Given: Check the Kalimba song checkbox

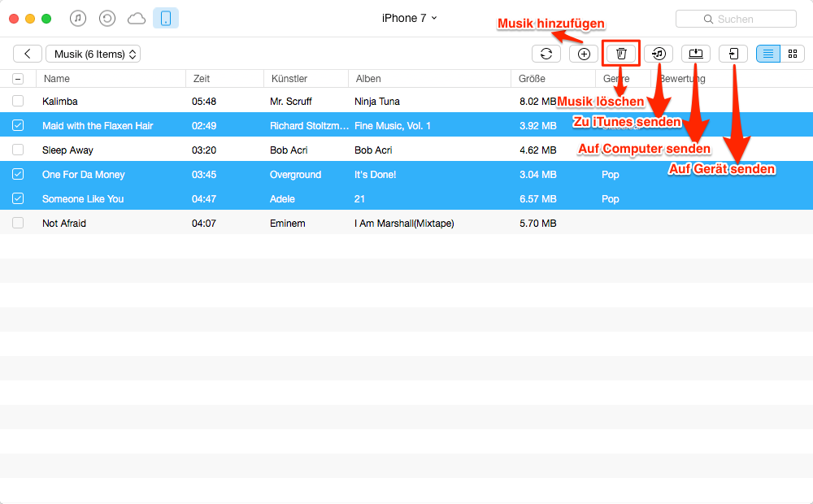Looking at the screenshot, I should (18, 101).
